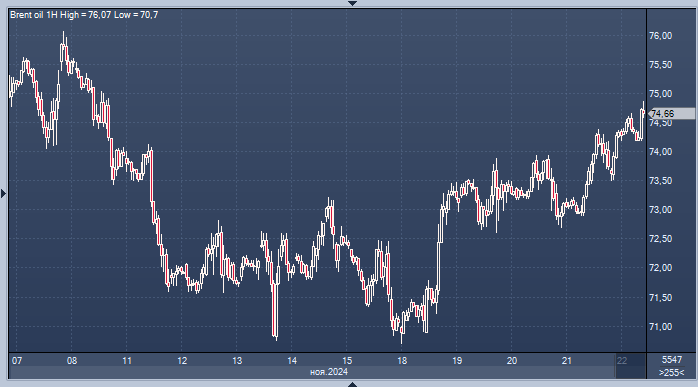Screen dimensions: 698x387
Task: Click the ноя.2024 month label
Action: 329,372
